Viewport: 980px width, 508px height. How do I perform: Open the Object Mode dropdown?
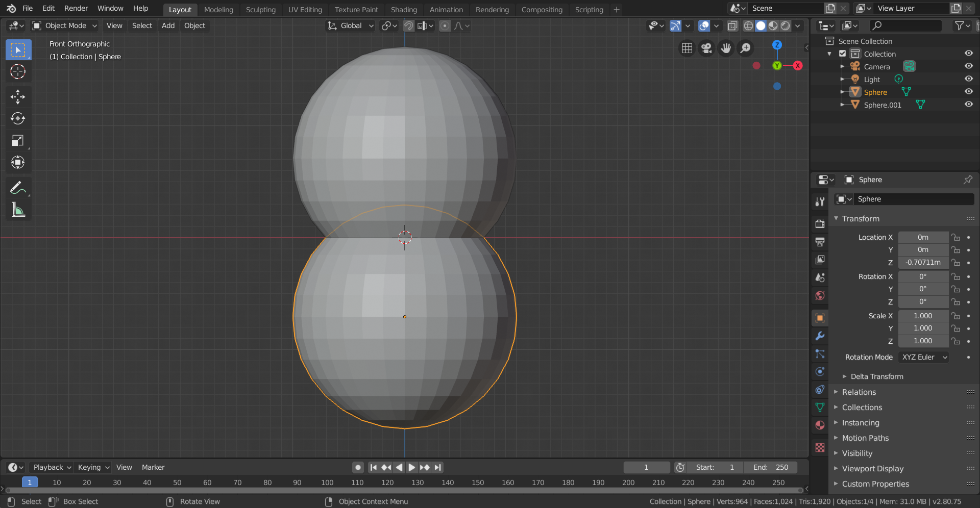tap(65, 26)
